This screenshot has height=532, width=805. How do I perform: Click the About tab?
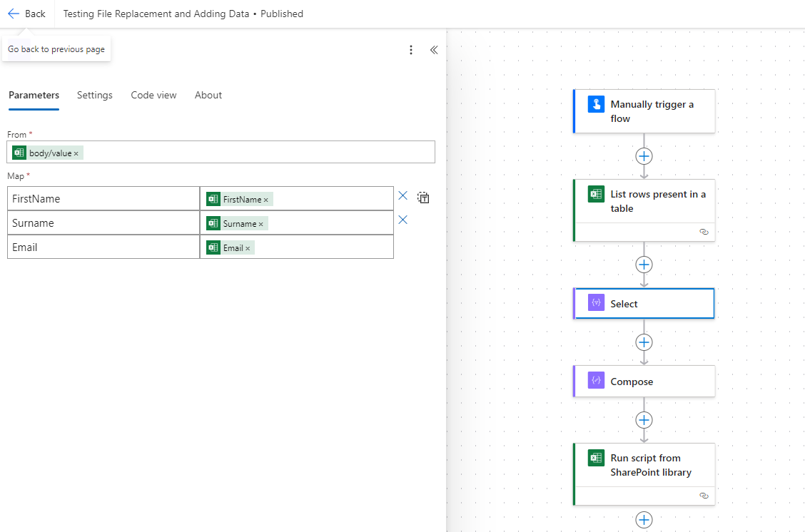pyautogui.click(x=208, y=95)
